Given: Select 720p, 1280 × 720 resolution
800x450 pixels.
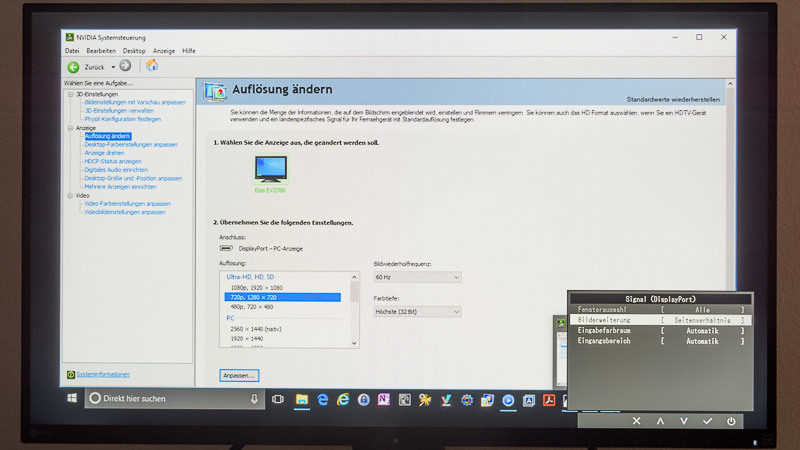Looking at the screenshot, I should click(283, 297).
